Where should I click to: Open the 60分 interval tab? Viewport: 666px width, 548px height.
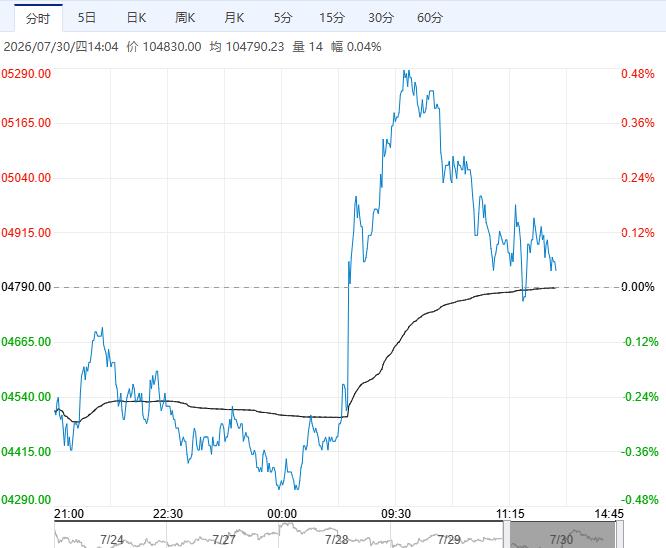pos(430,18)
